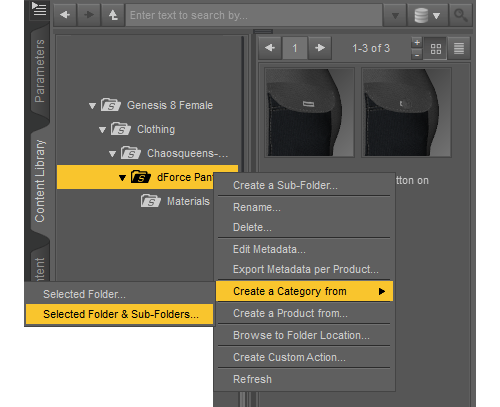
Task: Collapse the Genesis 8 Female folder
Action: click(x=92, y=106)
